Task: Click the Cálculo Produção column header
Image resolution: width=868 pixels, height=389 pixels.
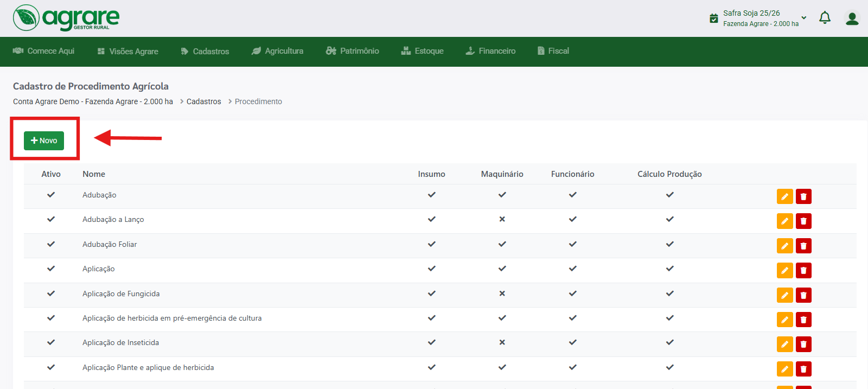Action: click(670, 174)
